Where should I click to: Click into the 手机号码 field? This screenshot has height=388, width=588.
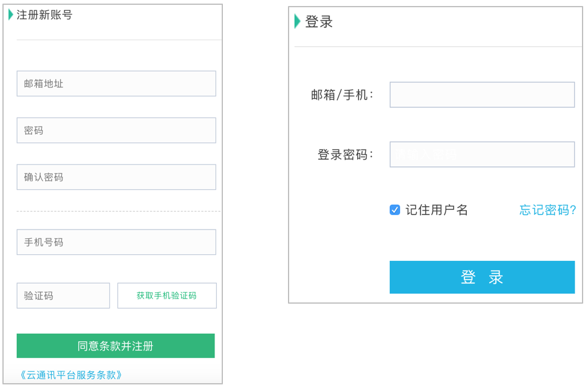116,242
